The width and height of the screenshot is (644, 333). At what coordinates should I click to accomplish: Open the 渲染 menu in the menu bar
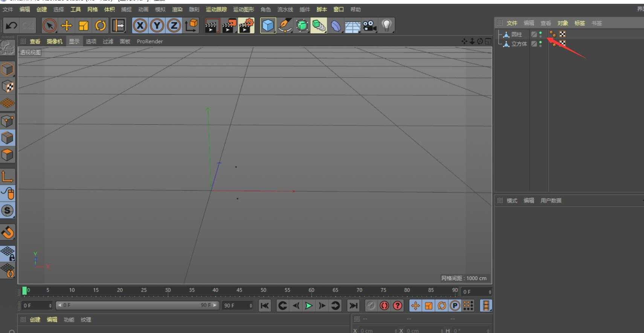(177, 9)
